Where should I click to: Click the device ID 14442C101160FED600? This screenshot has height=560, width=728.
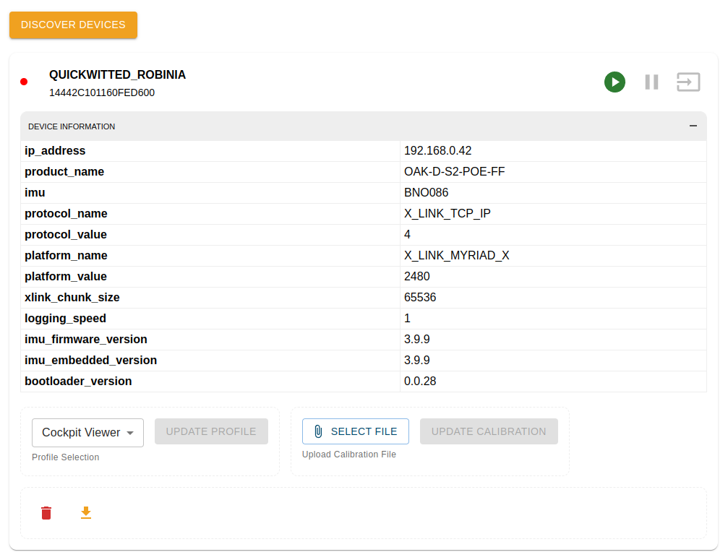[102, 92]
